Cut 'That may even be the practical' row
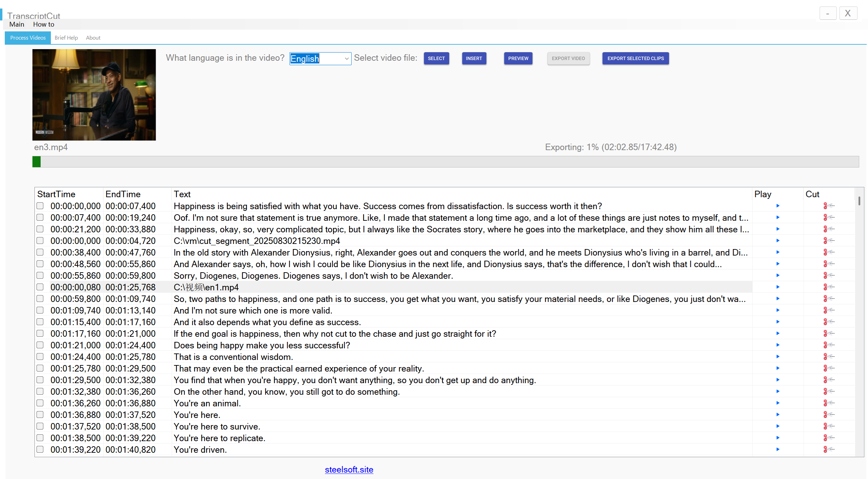868x479 pixels. 829,368
